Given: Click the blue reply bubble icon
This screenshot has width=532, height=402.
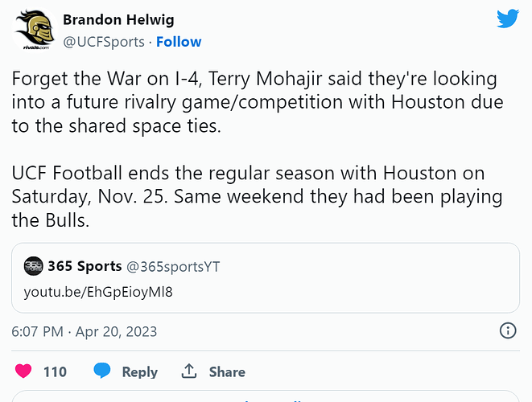Looking at the screenshot, I should (x=102, y=371).
